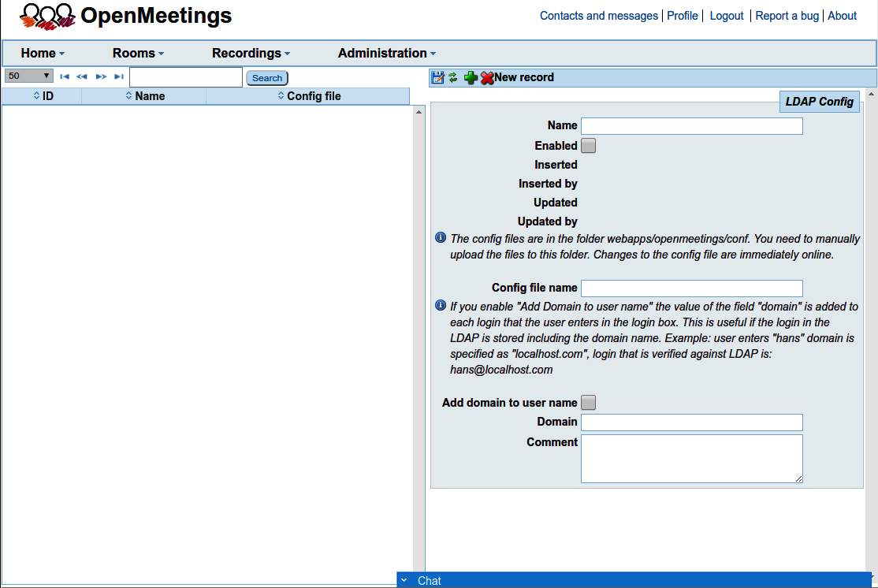Open the Rooms menu
Screen dimensions: 878x588
(138, 53)
